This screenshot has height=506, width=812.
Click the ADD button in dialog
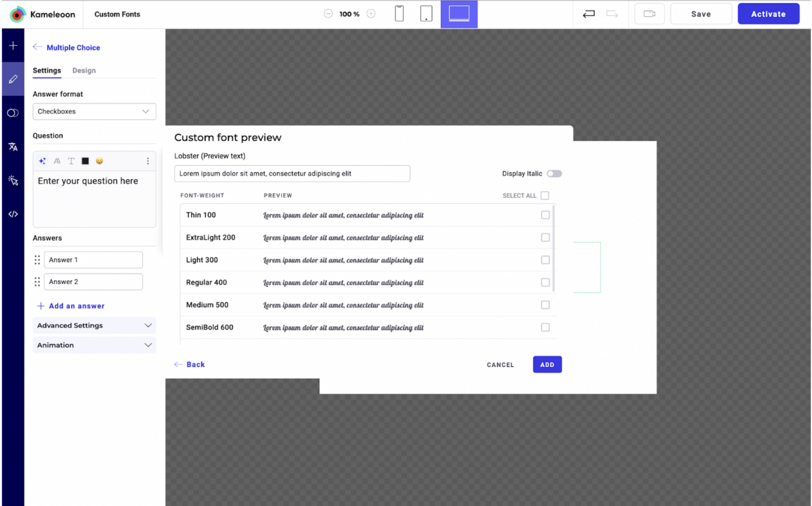point(547,365)
